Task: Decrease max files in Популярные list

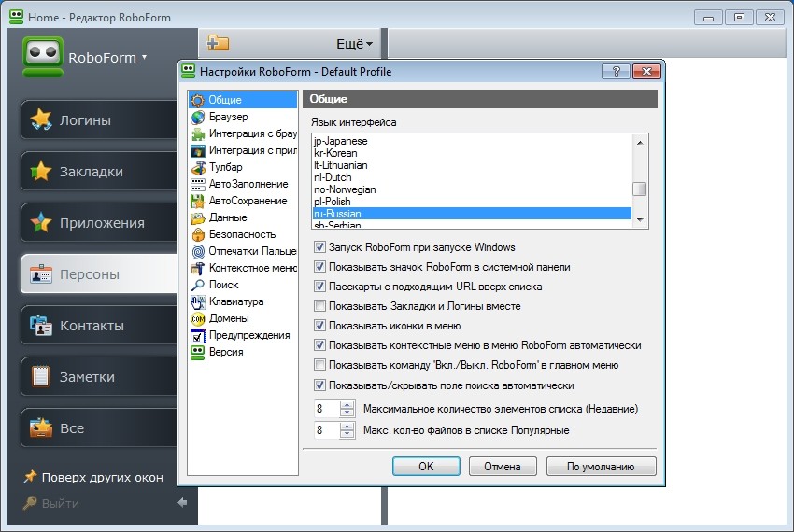Action: 347,434
